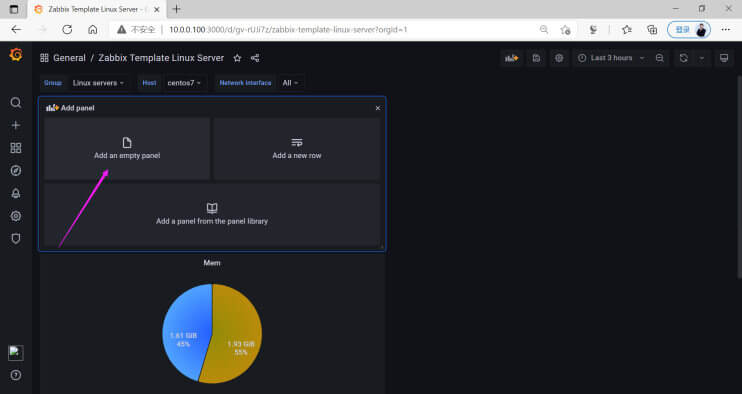742x394 pixels.
Task: Open the Alerting bell icon in sidebar
Action: click(16, 193)
